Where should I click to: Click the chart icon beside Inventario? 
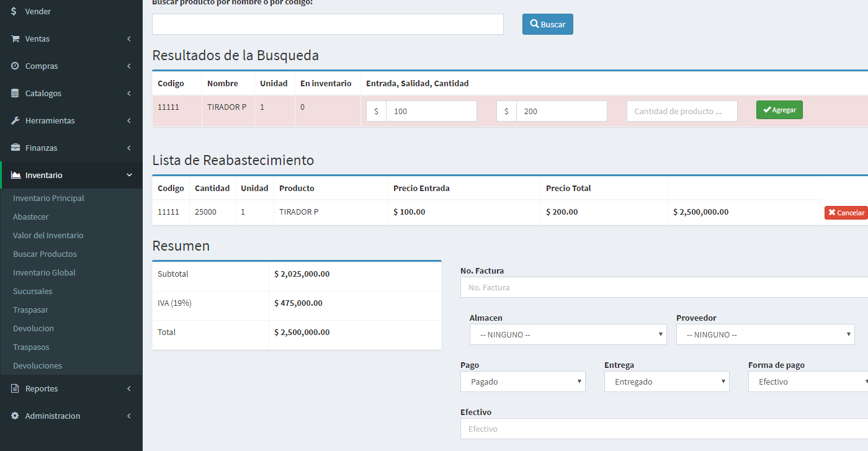click(16, 175)
